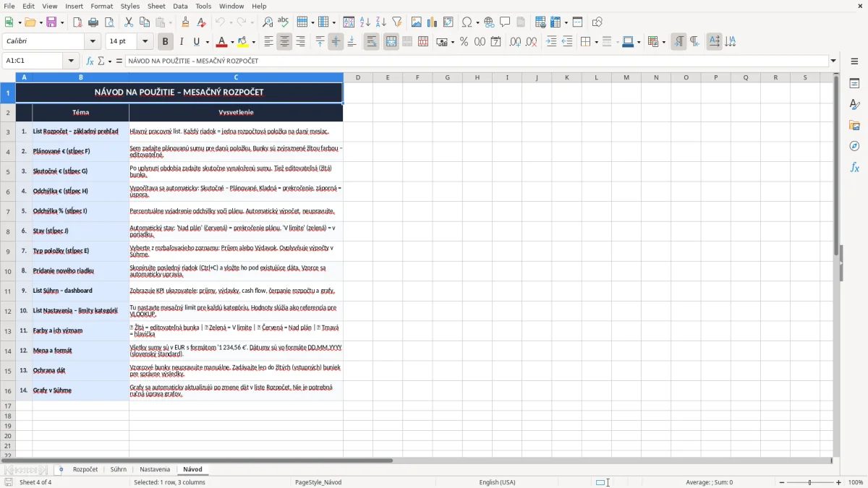
Task: Switch to the Rozpočet sheet tab
Action: pos(85,469)
